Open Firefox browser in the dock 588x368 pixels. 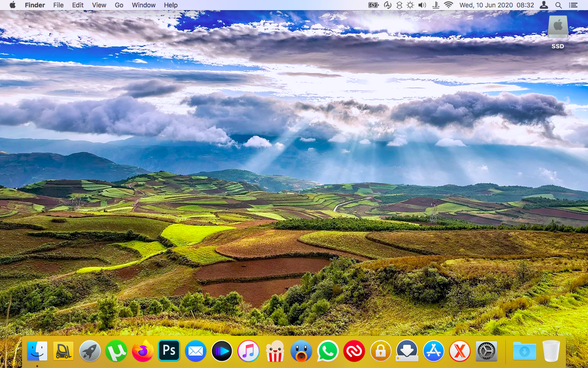[x=143, y=352]
